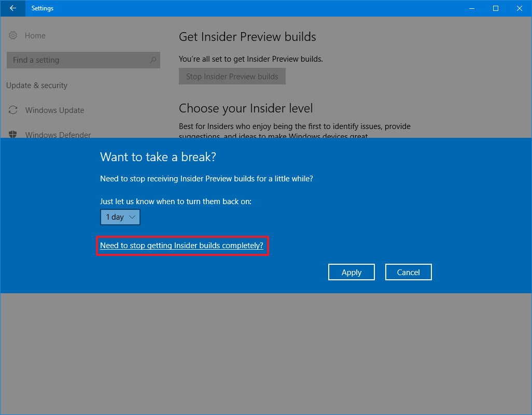Open the stop getting Insider builds link
The image size is (532, 415).
[x=182, y=245]
